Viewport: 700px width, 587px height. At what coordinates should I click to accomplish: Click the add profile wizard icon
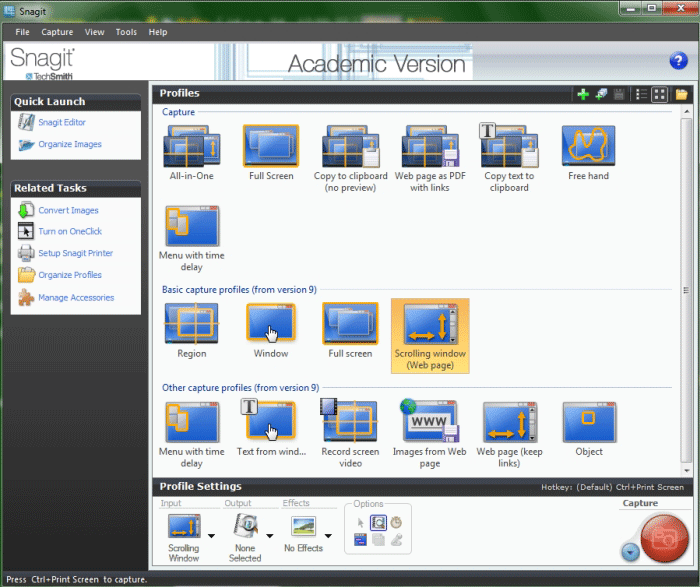tap(601, 94)
